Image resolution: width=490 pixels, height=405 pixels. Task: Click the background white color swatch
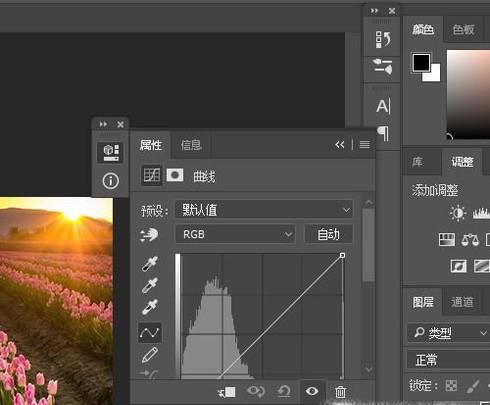[435, 76]
